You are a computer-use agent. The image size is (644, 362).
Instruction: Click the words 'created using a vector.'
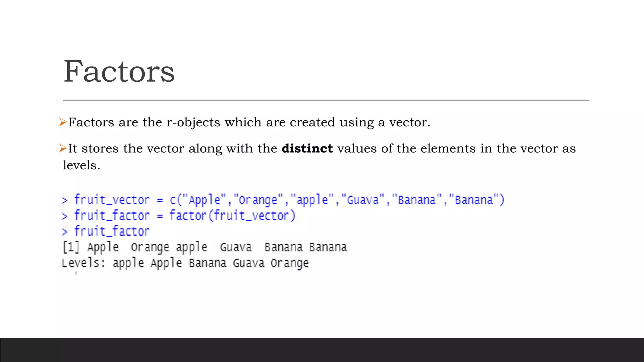click(360, 122)
